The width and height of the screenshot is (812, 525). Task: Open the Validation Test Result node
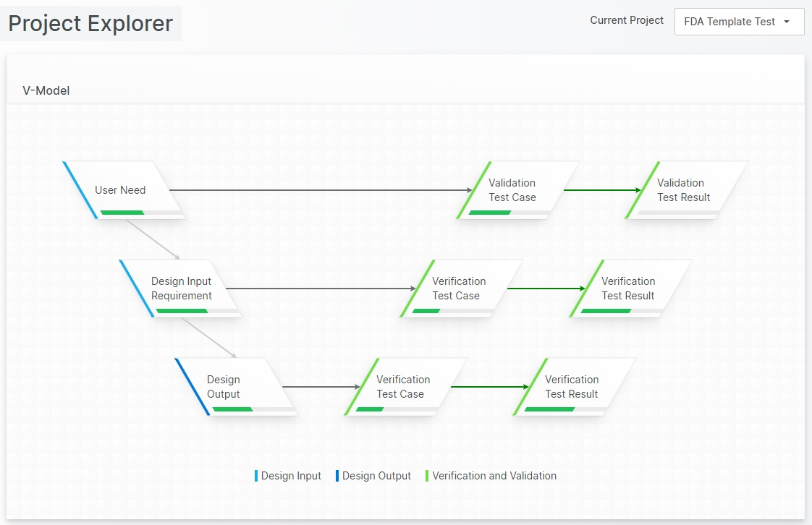click(x=683, y=189)
